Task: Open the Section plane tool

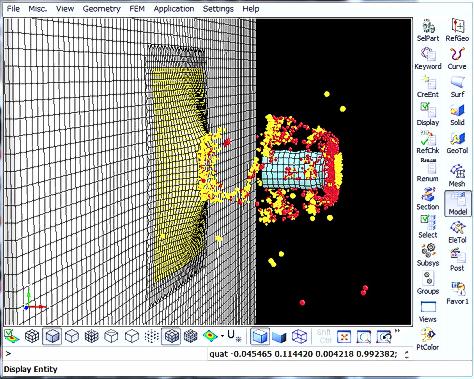Action: tap(428, 199)
